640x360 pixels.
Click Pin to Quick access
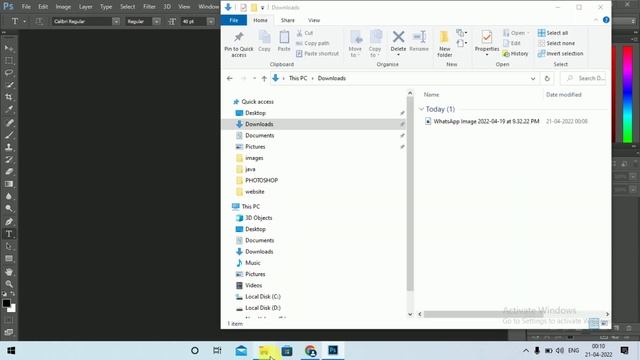tap(239, 44)
